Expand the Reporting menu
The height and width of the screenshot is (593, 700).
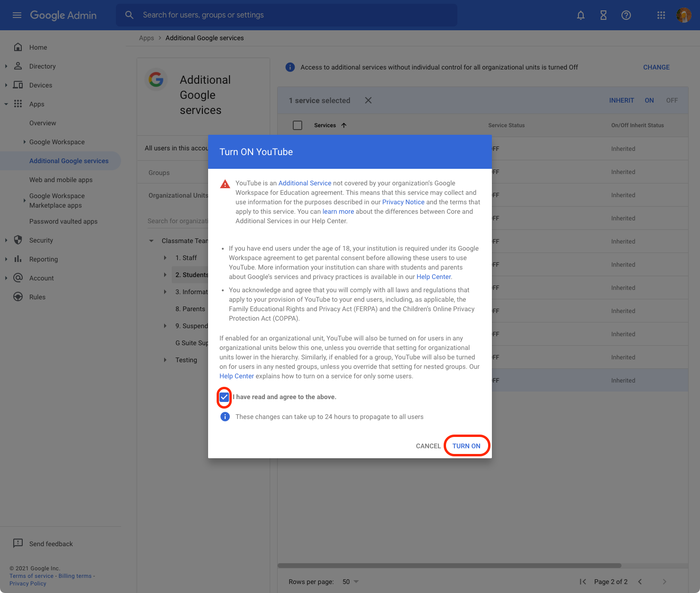(6, 259)
